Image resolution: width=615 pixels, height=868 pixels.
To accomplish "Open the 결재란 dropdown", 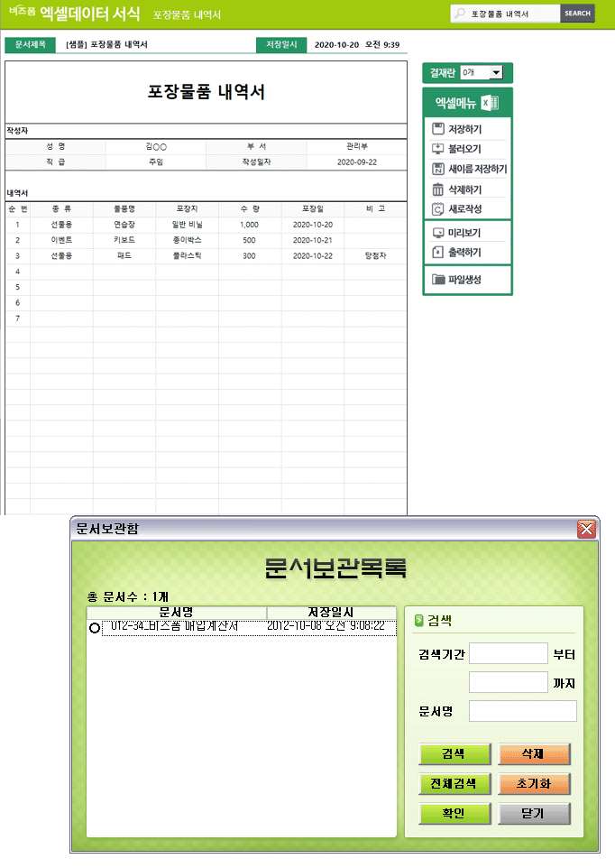I will tap(496, 72).
